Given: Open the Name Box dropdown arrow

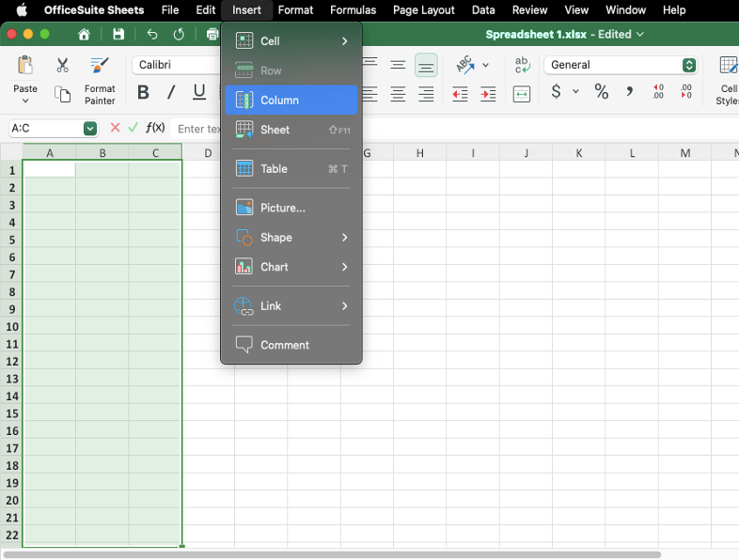Looking at the screenshot, I should pyautogui.click(x=90, y=129).
